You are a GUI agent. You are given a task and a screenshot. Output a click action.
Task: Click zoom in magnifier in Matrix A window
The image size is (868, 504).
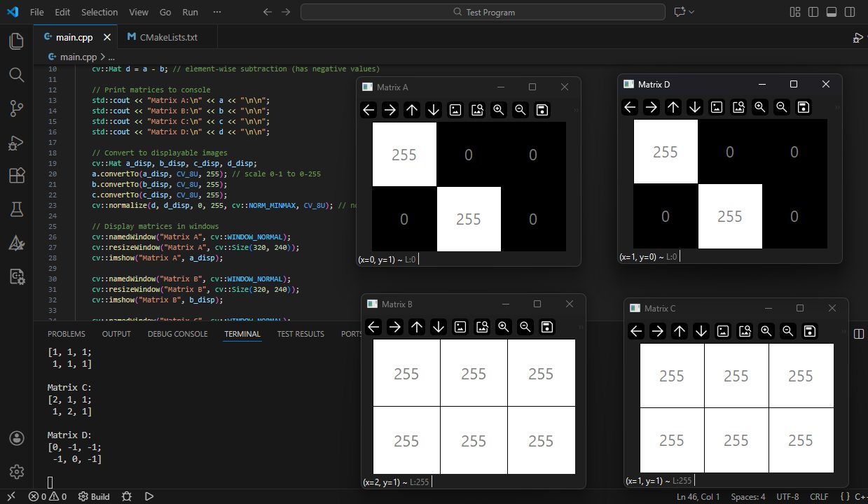tap(499, 110)
